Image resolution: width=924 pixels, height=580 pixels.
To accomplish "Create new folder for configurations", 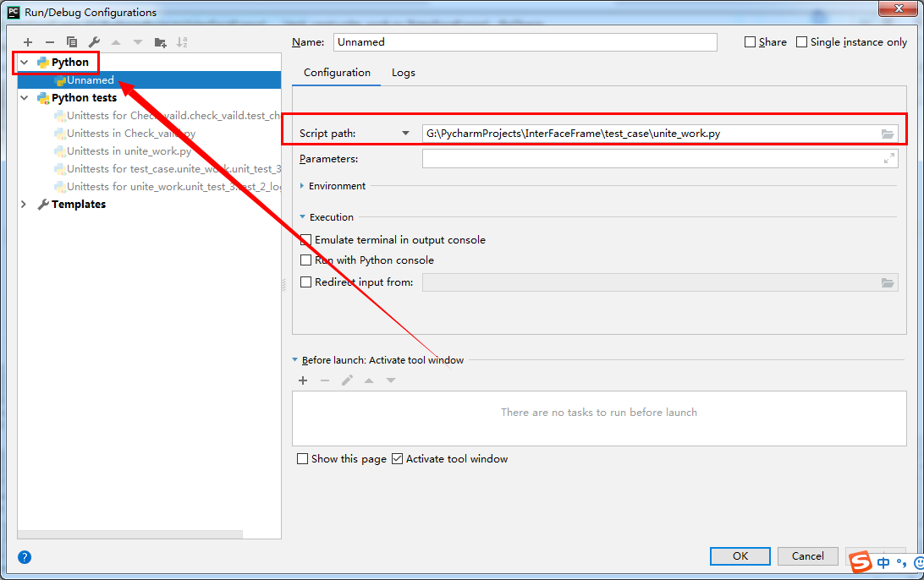I will (160, 41).
